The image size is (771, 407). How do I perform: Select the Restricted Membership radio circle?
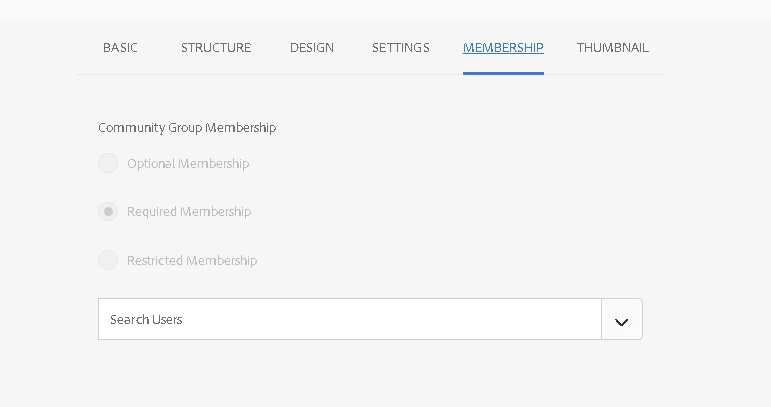tap(108, 260)
